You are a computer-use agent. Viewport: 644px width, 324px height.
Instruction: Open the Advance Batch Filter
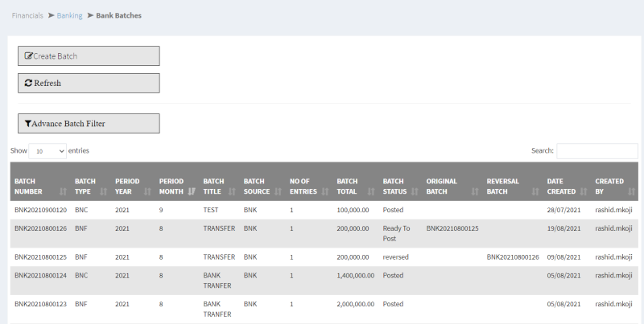coord(89,123)
